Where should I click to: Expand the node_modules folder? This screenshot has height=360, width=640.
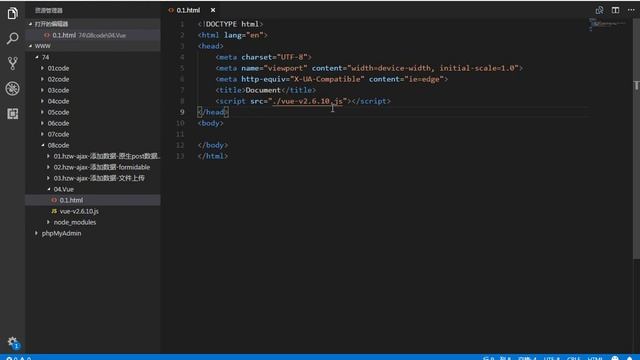pyautogui.click(x=49, y=222)
